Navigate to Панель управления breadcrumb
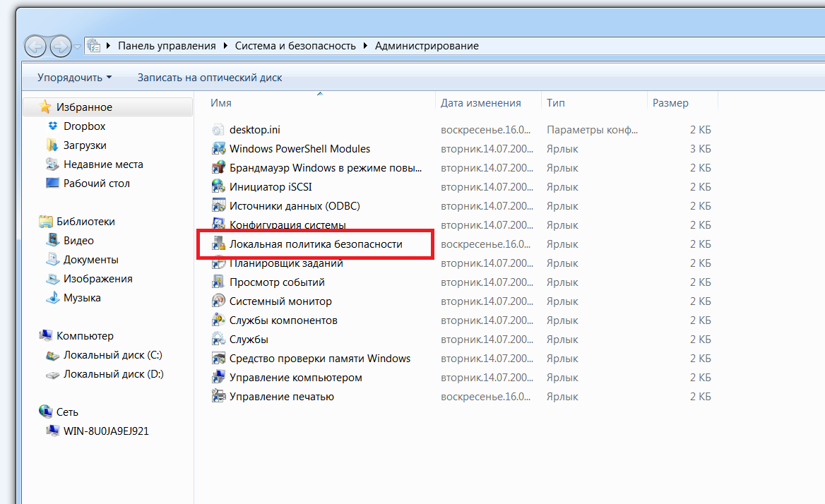The width and height of the screenshot is (825, 504). pyautogui.click(x=167, y=46)
